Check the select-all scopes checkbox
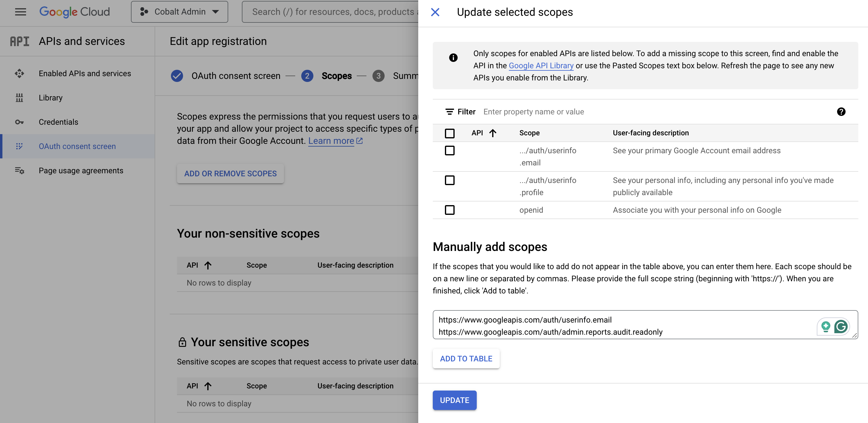Screen dimensions: 868x423 (x=449, y=133)
